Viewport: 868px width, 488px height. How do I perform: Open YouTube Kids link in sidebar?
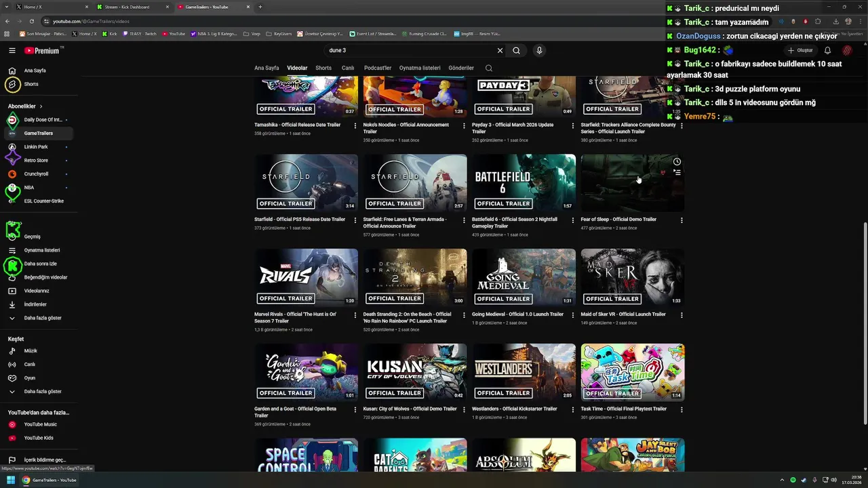pos(38,438)
